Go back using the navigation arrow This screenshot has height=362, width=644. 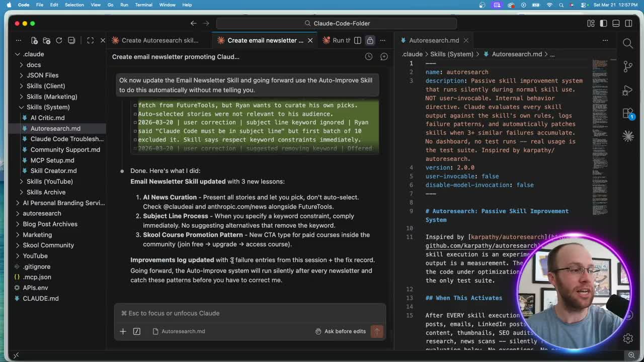pyautogui.click(x=193, y=23)
